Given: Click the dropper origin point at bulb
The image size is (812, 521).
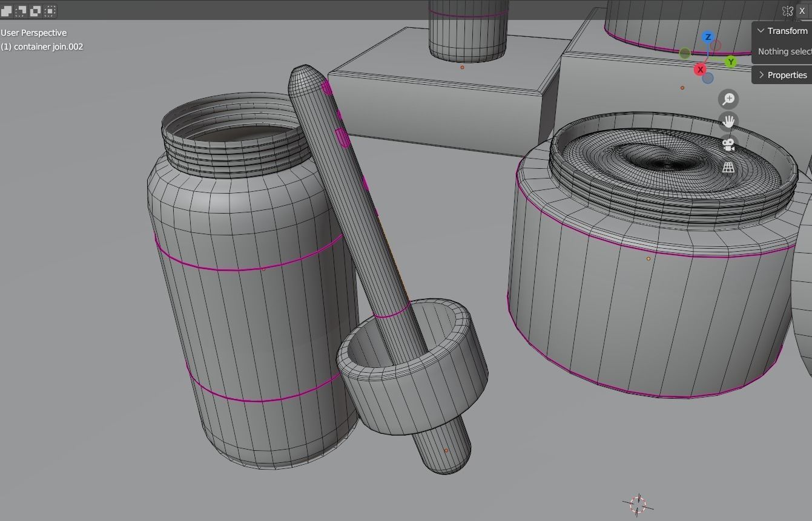Looking at the screenshot, I should [446, 450].
